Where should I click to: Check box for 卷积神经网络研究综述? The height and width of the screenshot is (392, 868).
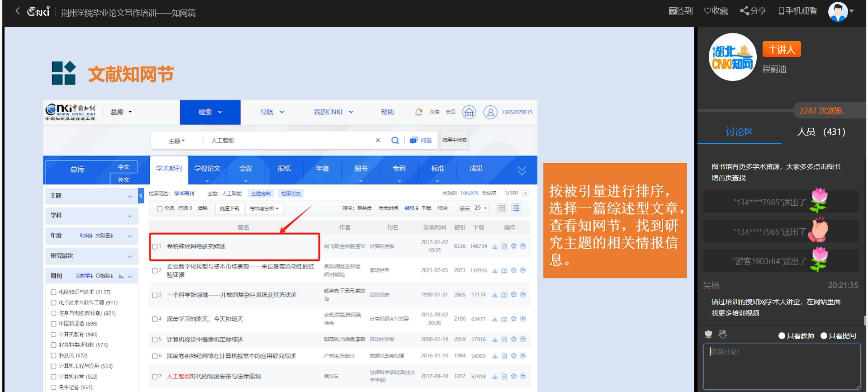pos(155,246)
